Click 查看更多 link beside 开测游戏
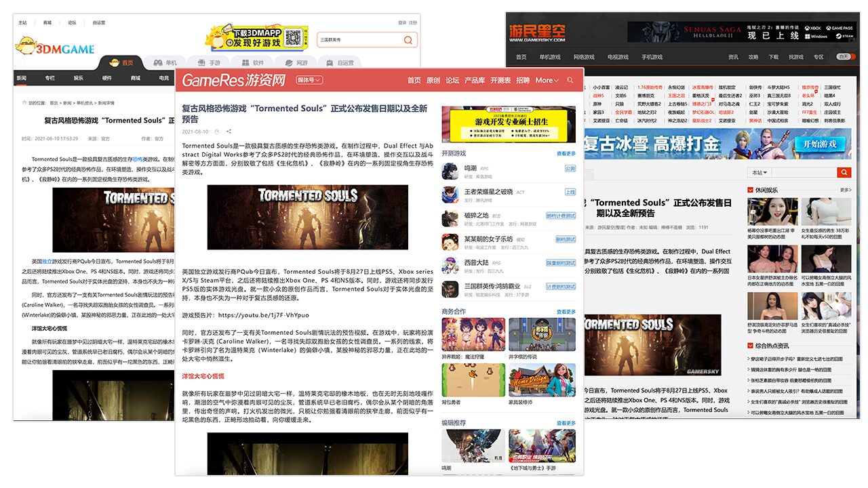 pos(566,154)
